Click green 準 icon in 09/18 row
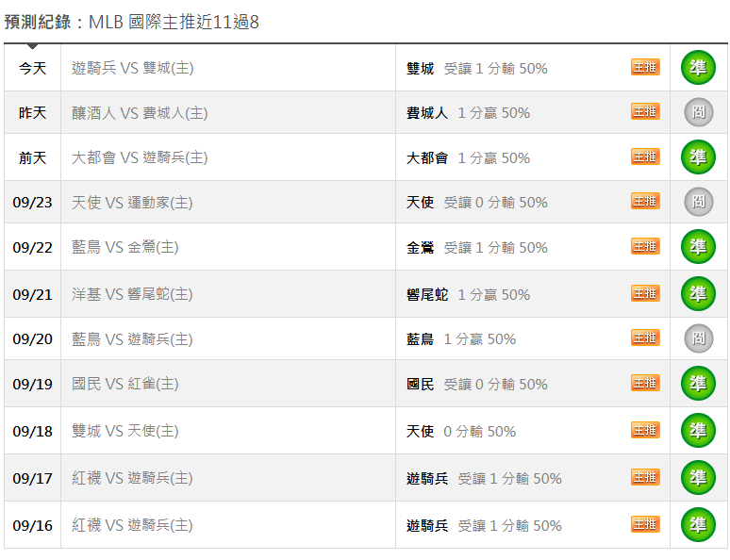Image resolution: width=730 pixels, height=560 pixels. point(698,431)
